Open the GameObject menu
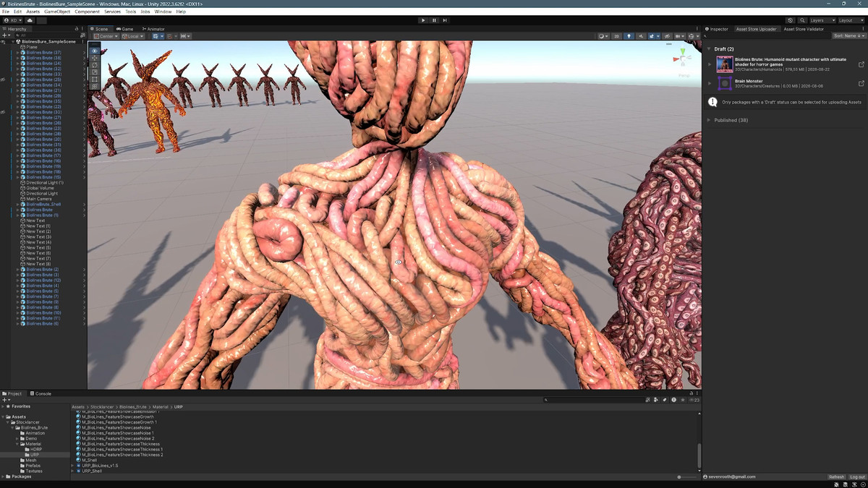This screenshot has width=868, height=488. click(x=57, y=12)
